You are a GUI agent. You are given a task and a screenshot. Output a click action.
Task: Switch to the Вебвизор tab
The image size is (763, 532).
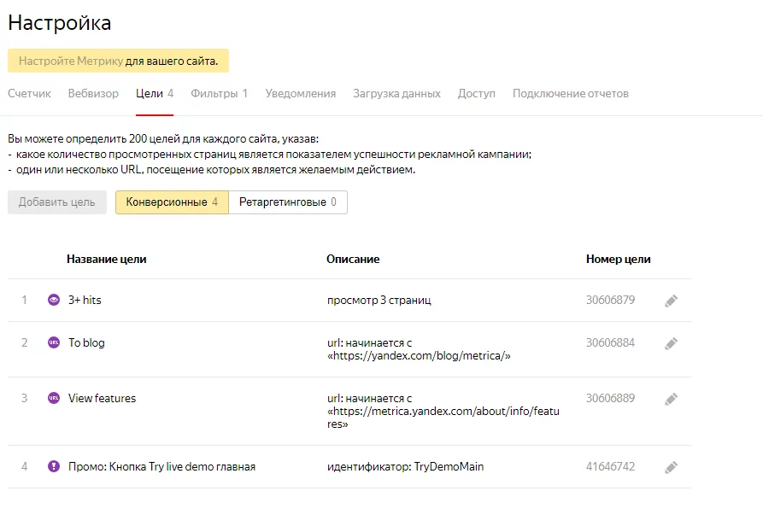(x=93, y=93)
